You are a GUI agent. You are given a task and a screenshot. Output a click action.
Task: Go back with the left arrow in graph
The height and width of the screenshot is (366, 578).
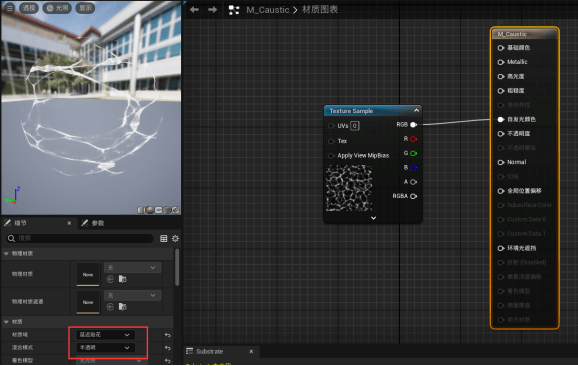coord(194,10)
